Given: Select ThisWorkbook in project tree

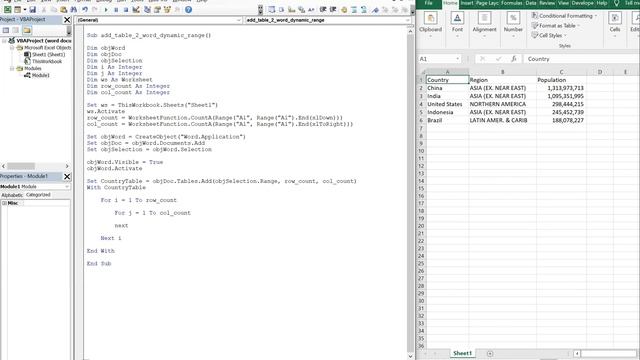Looking at the screenshot, I should click(47, 61).
